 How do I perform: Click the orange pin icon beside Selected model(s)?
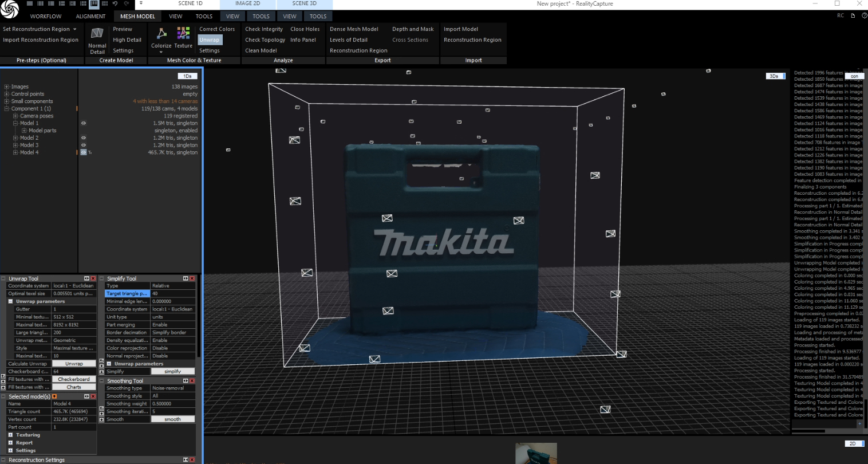tap(54, 396)
